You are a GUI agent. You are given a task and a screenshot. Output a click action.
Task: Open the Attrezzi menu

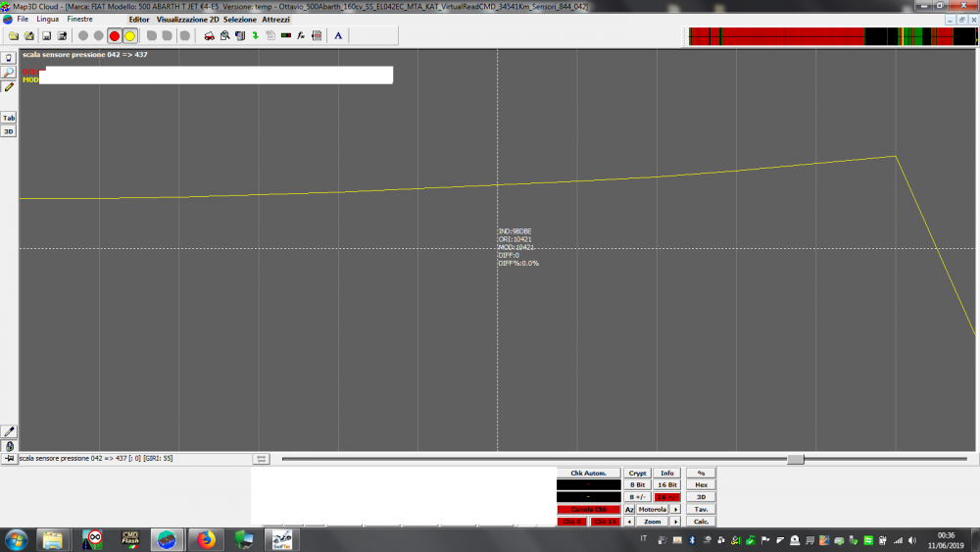click(x=275, y=20)
